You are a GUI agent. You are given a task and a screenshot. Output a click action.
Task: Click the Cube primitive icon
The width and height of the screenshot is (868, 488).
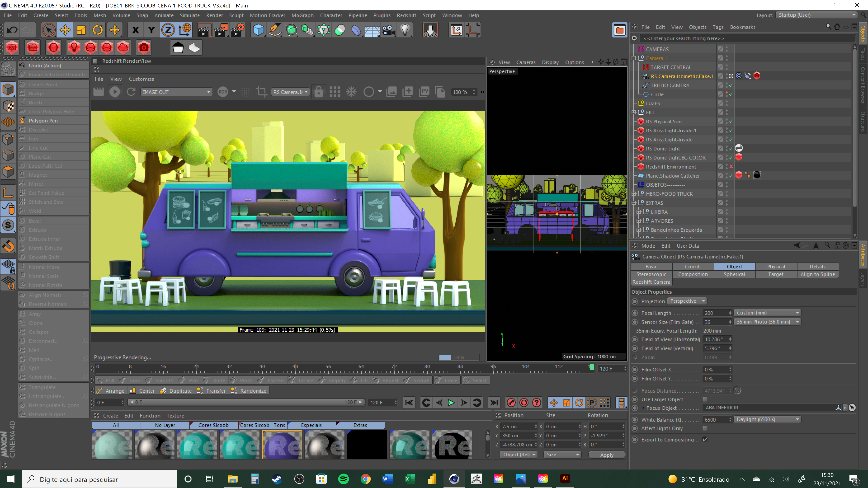tap(258, 30)
